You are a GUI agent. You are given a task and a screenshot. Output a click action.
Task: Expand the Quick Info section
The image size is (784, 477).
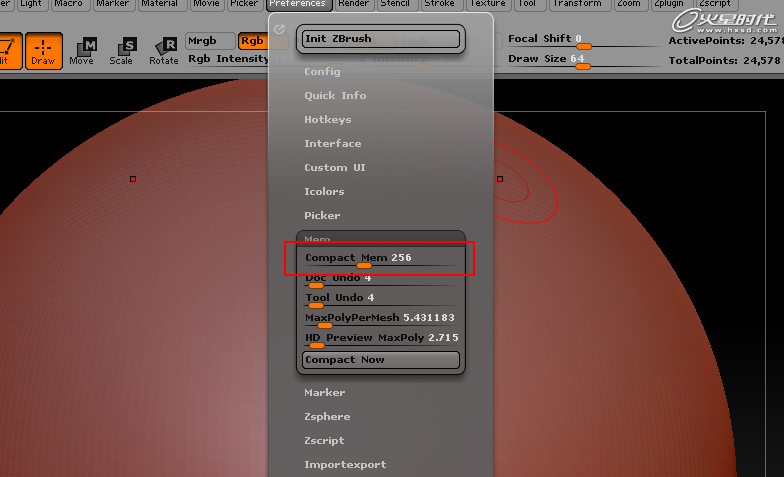coord(336,96)
